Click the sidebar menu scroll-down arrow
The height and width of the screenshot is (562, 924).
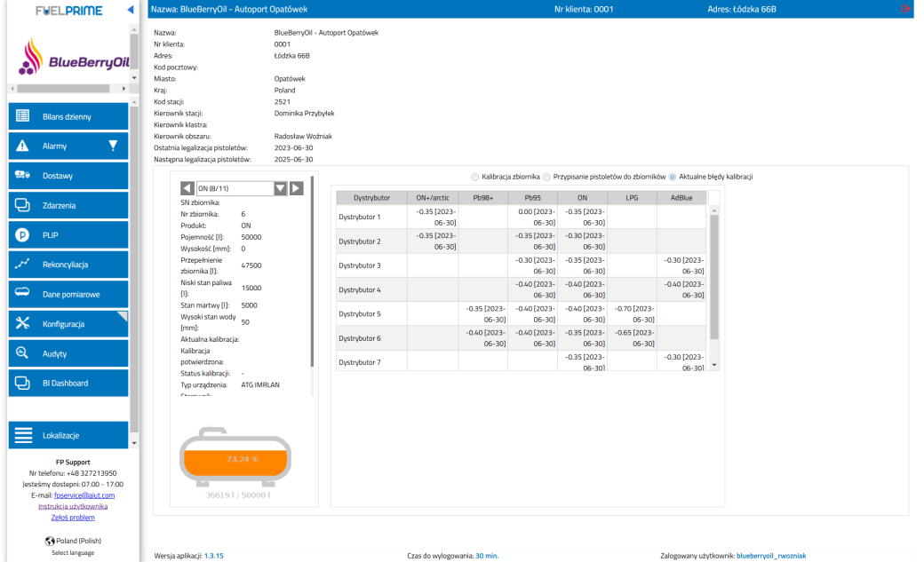pos(134,443)
